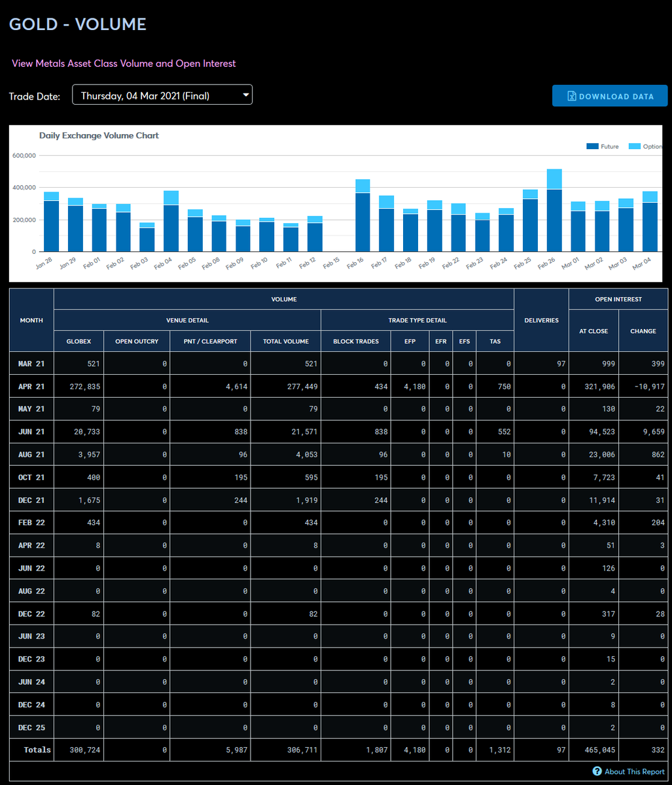Open the About This Report link

coord(634,771)
